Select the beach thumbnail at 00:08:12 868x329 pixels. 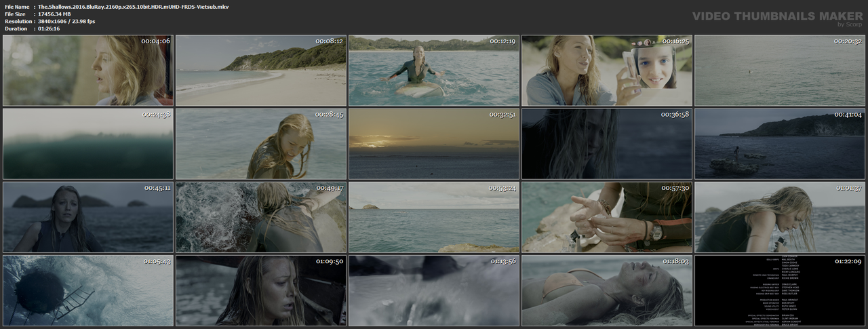tap(261, 71)
